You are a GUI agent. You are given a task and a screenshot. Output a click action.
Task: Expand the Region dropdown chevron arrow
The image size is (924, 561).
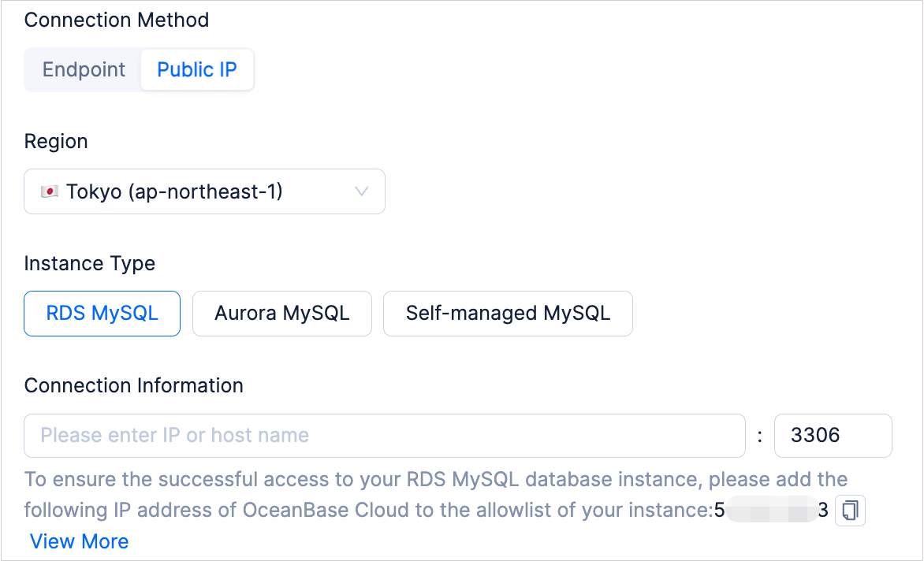362,191
